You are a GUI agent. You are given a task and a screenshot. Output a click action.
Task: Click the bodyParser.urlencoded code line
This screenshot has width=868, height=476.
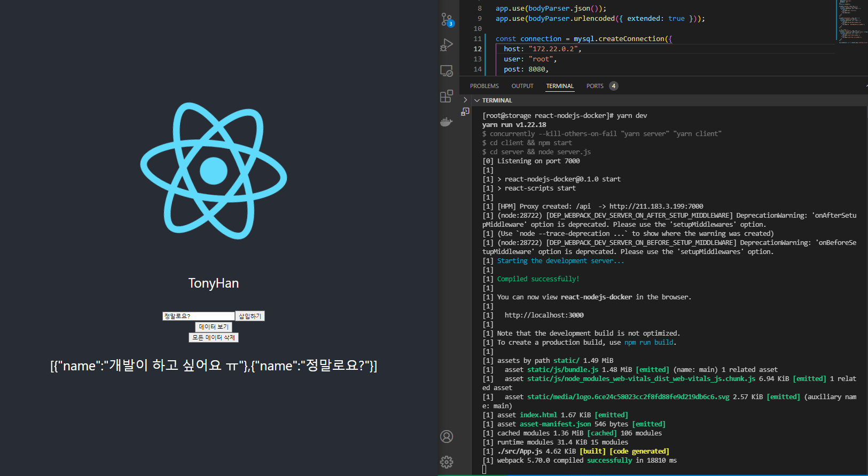[x=600, y=18]
